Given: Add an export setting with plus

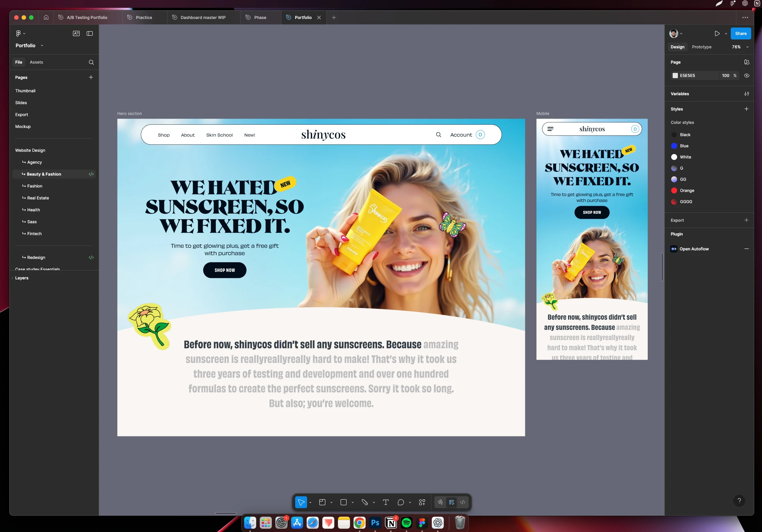Looking at the screenshot, I should (x=746, y=220).
